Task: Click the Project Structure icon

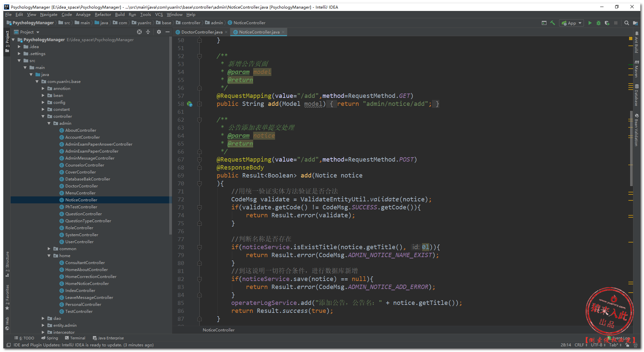Action: (635, 23)
